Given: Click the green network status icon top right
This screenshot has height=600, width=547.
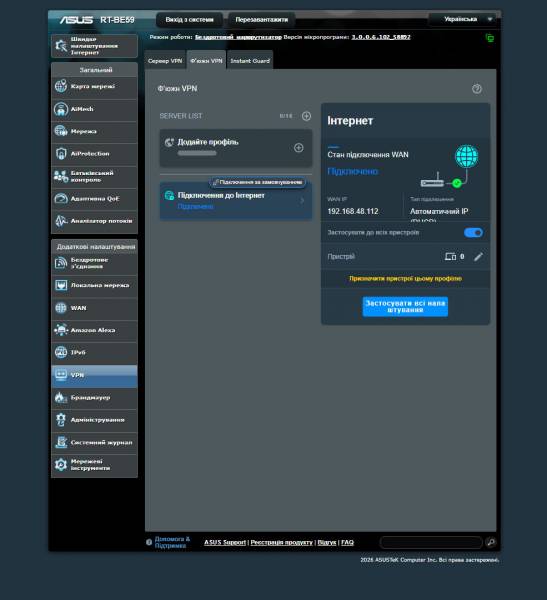Looking at the screenshot, I should [490, 38].
